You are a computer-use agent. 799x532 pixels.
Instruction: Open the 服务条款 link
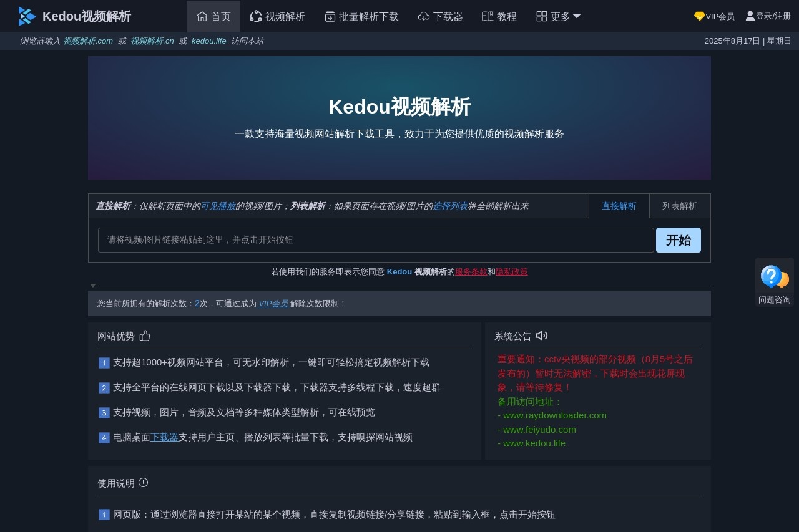pyautogui.click(x=471, y=271)
